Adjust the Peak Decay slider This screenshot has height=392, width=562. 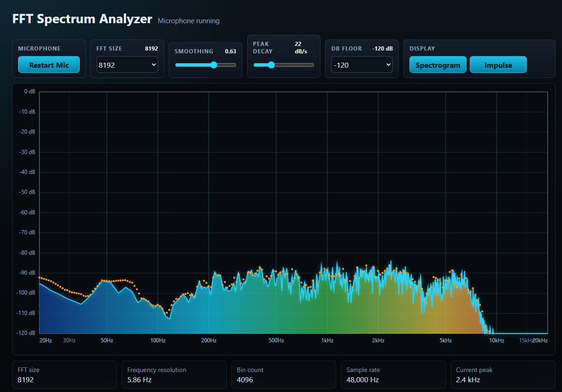coord(284,65)
